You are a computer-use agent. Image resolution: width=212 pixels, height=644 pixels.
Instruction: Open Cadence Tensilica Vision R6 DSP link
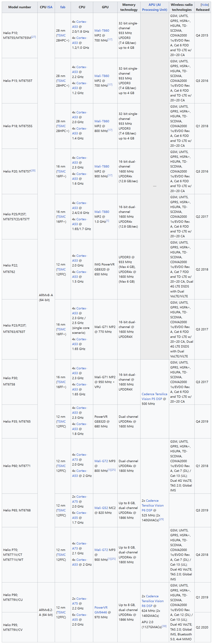click(x=152, y=601)
